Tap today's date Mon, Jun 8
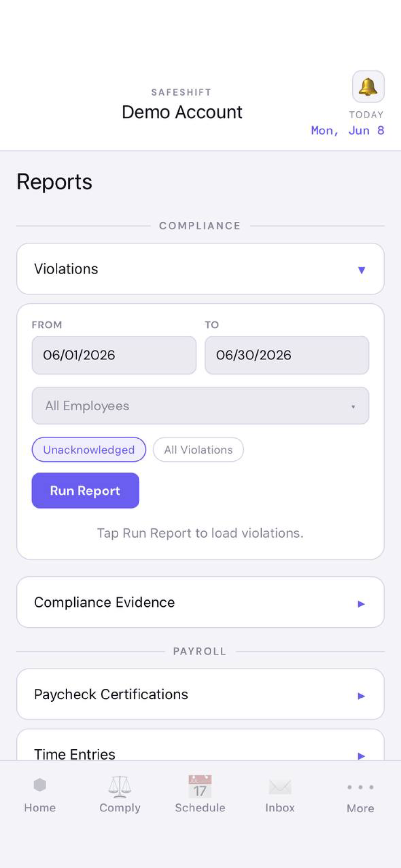Image resolution: width=401 pixels, height=868 pixels. coord(347,130)
